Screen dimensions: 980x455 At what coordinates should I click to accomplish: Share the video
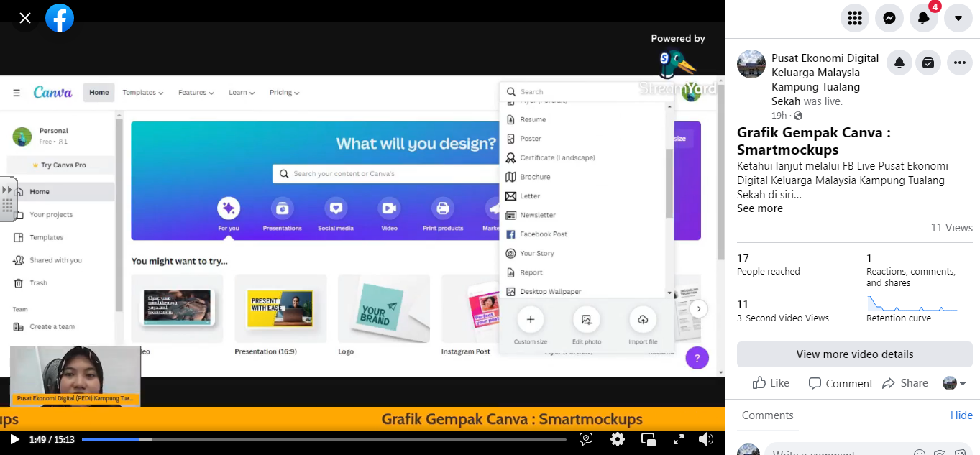tap(905, 383)
